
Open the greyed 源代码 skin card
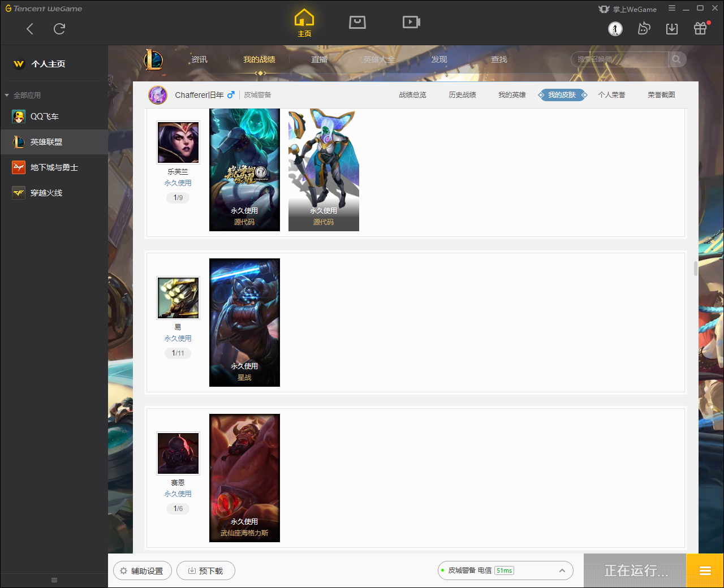324,170
